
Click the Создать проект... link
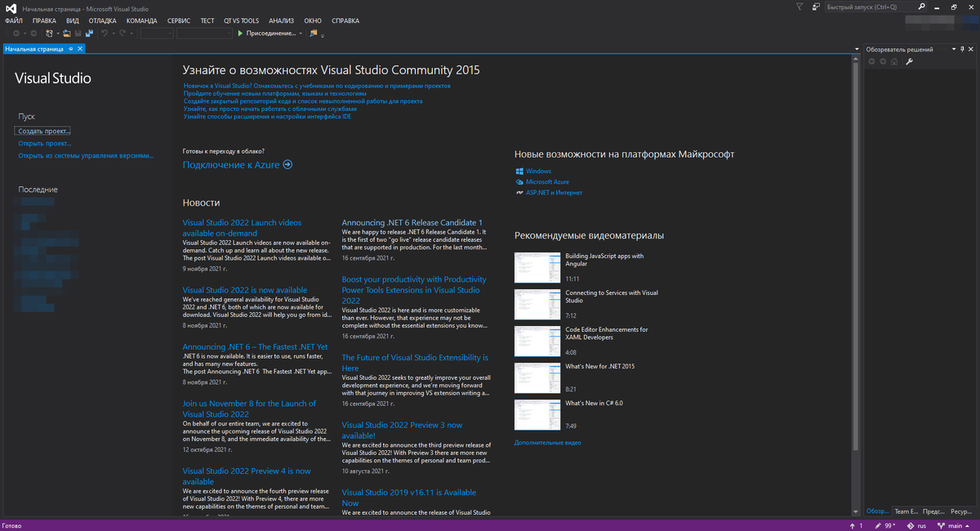point(44,131)
